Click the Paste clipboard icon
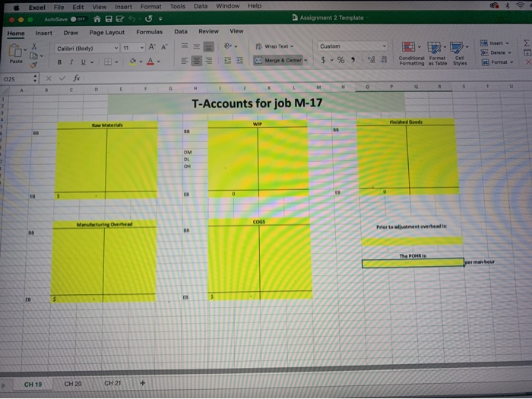532x399 pixels. pos(15,51)
